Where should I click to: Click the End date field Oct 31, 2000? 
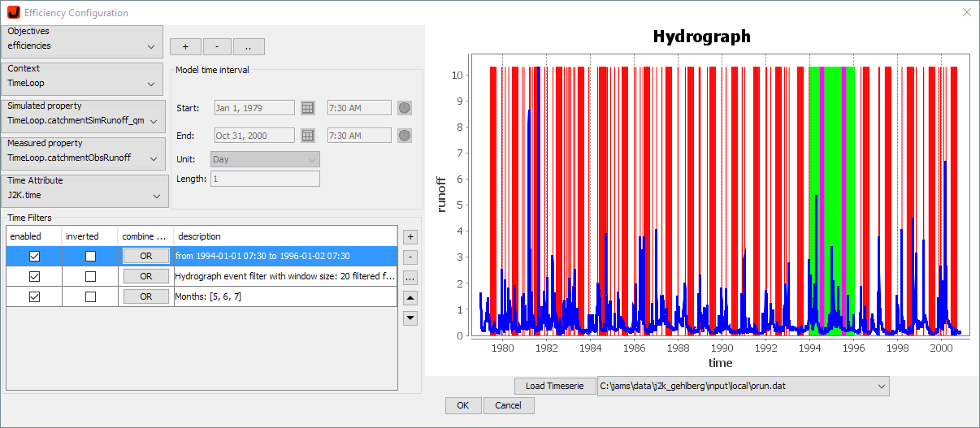(254, 136)
